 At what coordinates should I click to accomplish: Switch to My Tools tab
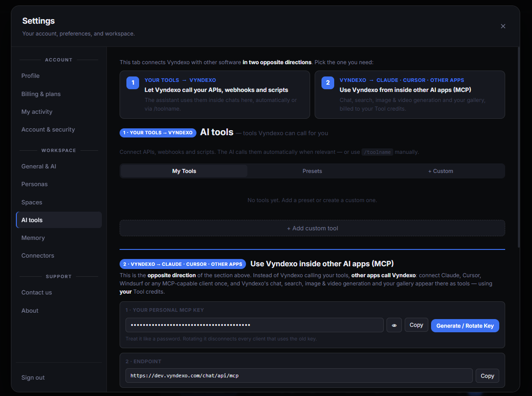pyautogui.click(x=184, y=171)
